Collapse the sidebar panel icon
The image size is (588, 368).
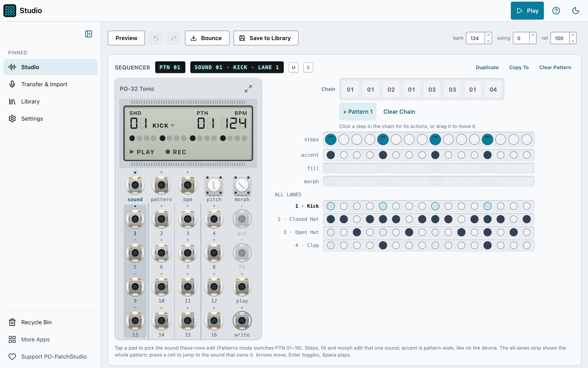[x=88, y=34]
